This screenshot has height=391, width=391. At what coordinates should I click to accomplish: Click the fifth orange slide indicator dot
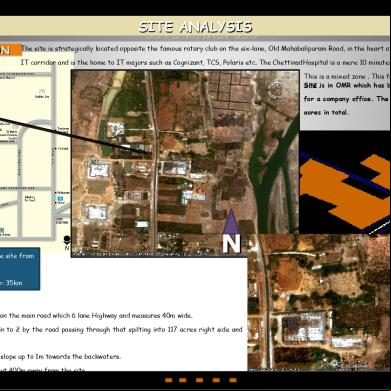tap(233, 380)
